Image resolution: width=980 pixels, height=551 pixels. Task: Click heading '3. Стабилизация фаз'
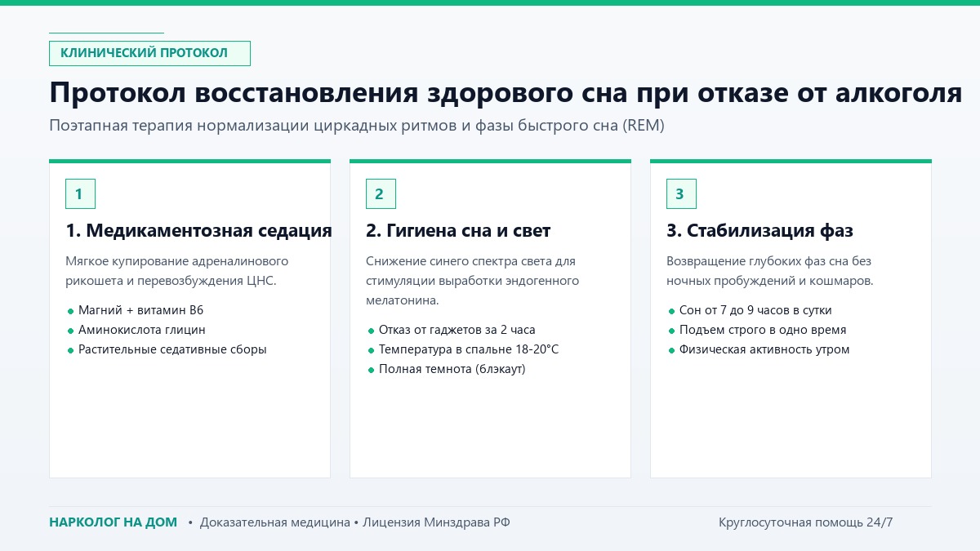[x=759, y=231]
